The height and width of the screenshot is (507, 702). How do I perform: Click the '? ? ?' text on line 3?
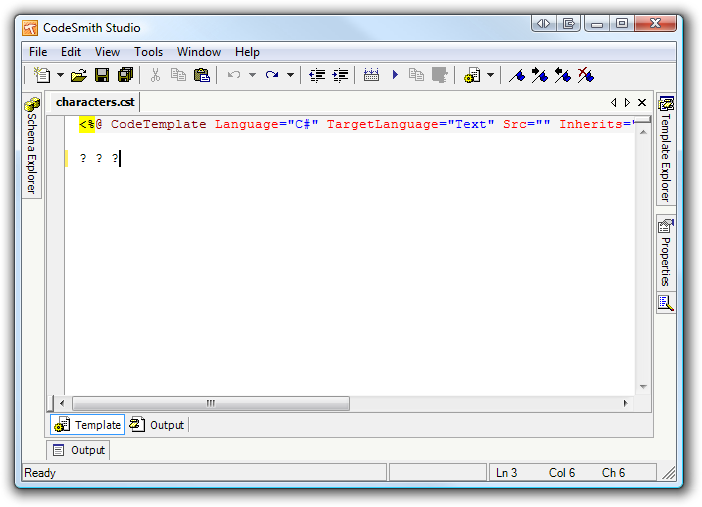[99, 158]
